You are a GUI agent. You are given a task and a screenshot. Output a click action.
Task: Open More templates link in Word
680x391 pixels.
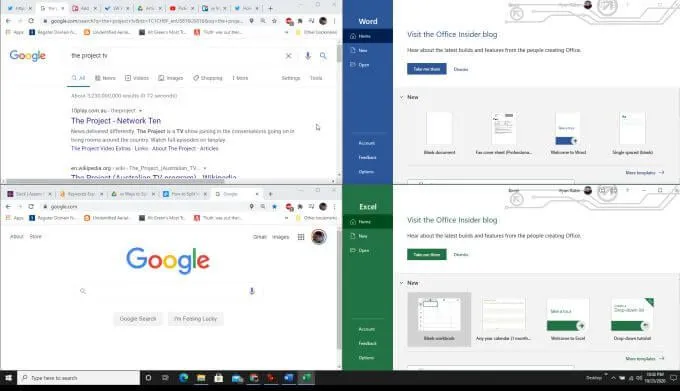point(644,173)
